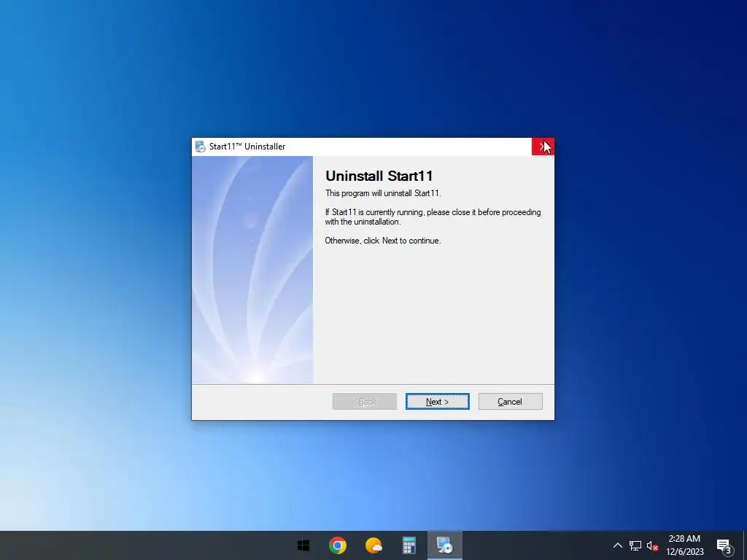Close the Start11 Uninstaller window

coord(543,146)
